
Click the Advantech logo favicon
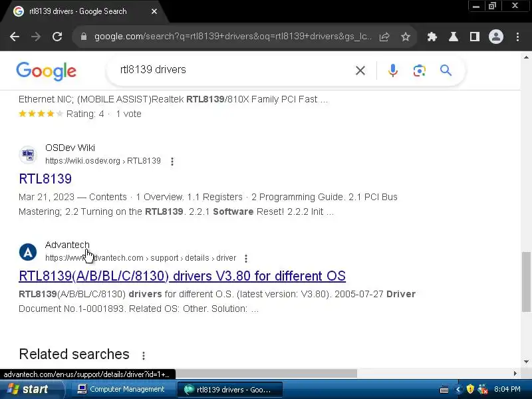click(x=28, y=252)
